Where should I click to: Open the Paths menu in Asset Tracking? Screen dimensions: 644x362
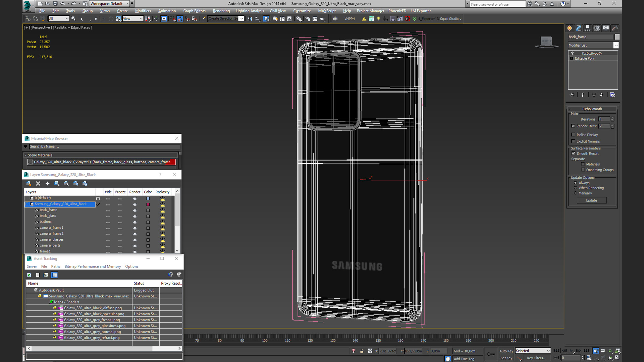tap(56, 266)
